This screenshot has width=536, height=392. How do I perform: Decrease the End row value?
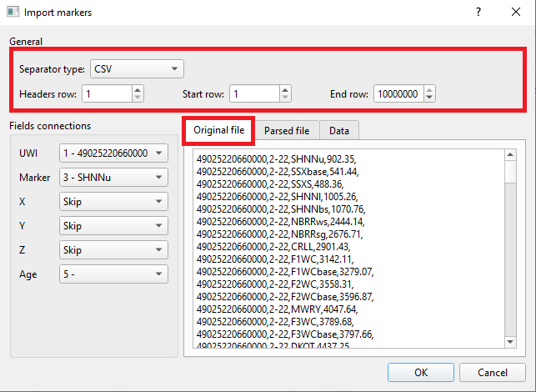coord(429,98)
